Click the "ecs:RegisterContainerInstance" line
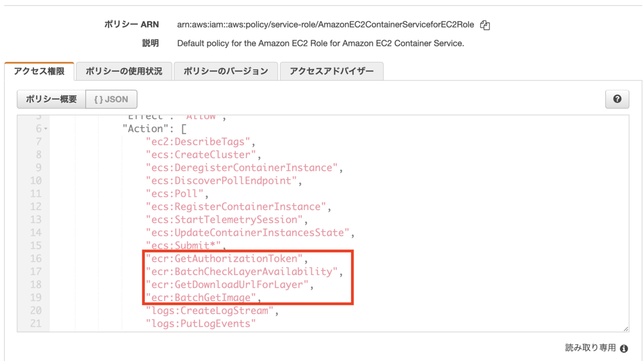This screenshot has height=361, width=644. click(x=238, y=207)
